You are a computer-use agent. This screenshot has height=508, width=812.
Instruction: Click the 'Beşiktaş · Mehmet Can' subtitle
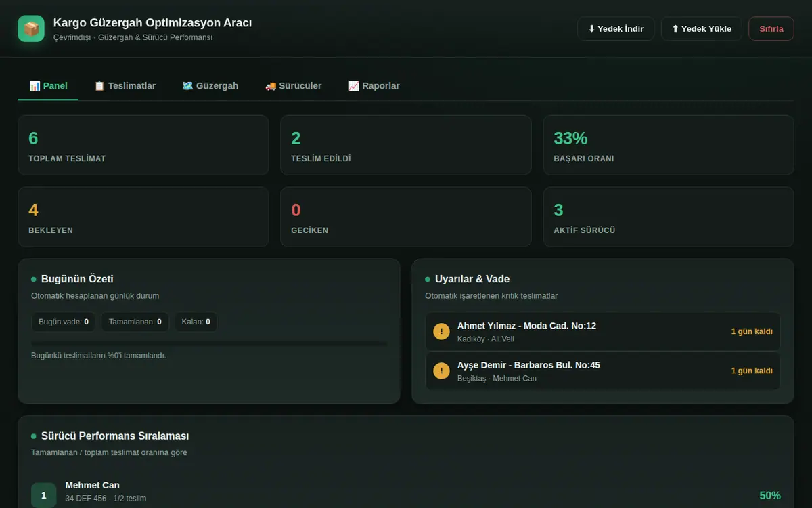click(497, 378)
